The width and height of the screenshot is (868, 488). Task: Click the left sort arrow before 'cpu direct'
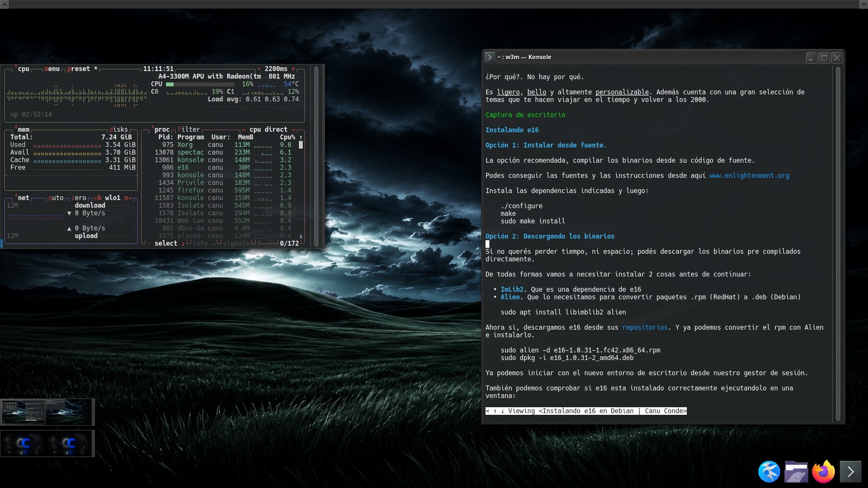[244, 130]
